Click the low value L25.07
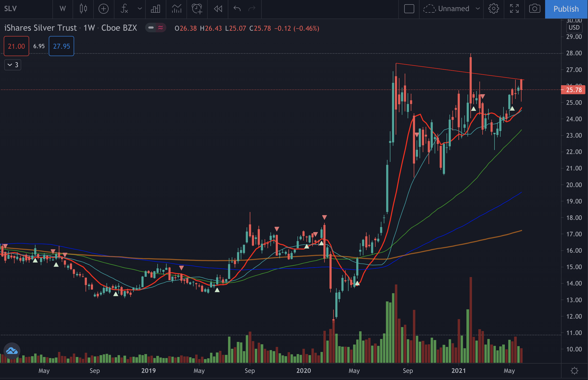This screenshot has width=588, height=380. coord(235,28)
